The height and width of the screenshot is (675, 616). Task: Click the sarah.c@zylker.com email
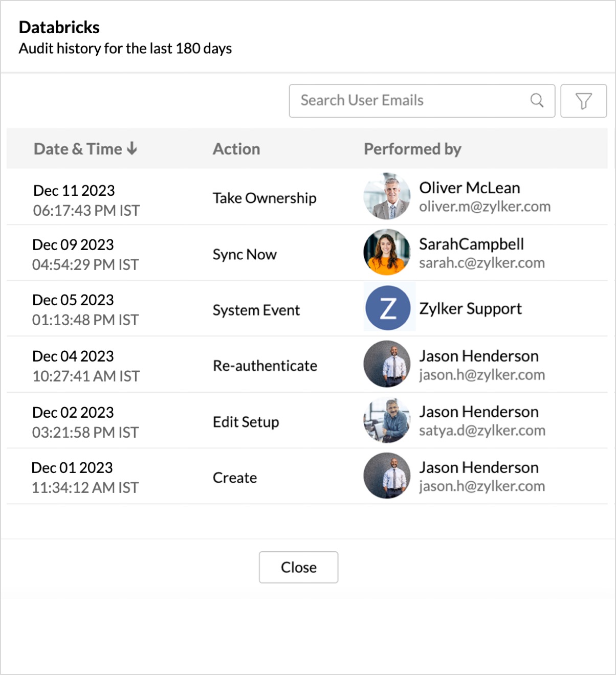[481, 263]
